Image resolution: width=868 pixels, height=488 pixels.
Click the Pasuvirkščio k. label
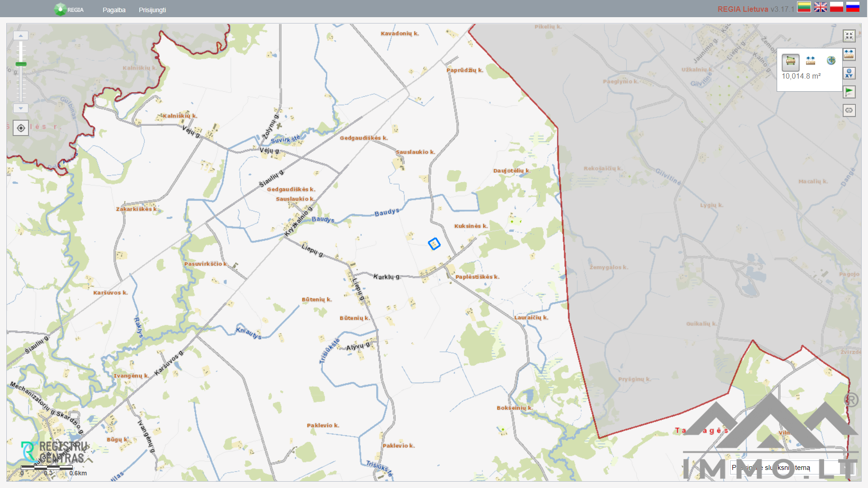(x=206, y=264)
